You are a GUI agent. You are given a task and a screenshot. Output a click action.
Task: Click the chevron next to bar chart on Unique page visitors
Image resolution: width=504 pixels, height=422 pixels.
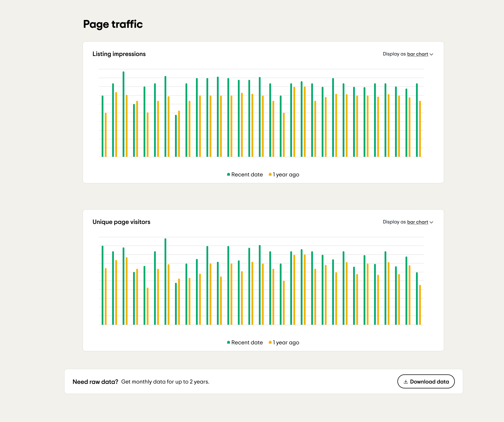tap(431, 222)
